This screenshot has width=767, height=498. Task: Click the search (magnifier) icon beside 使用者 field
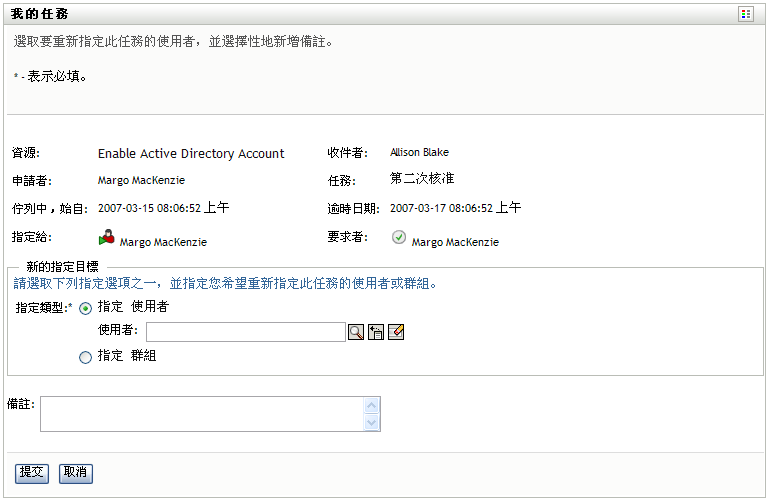point(356,332)
